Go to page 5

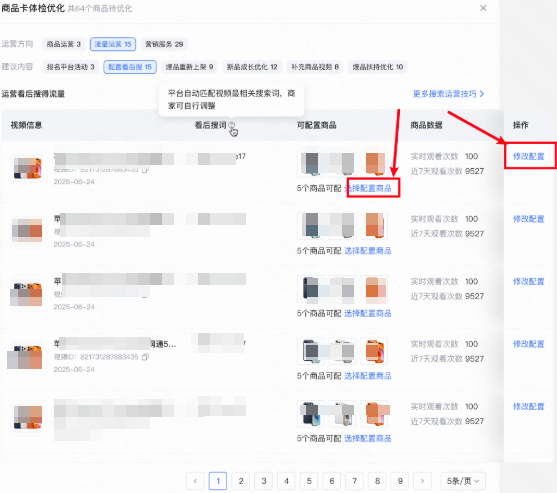click(x=309, y=481)
